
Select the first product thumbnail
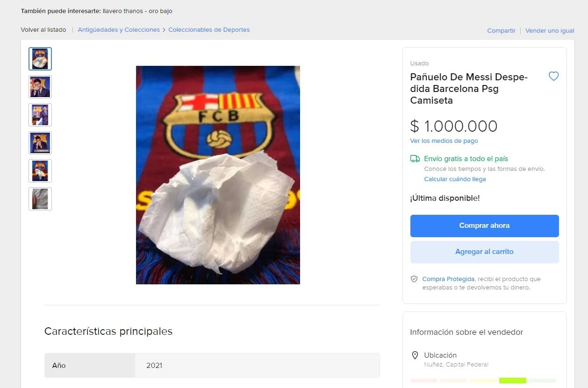coord(40,59)
